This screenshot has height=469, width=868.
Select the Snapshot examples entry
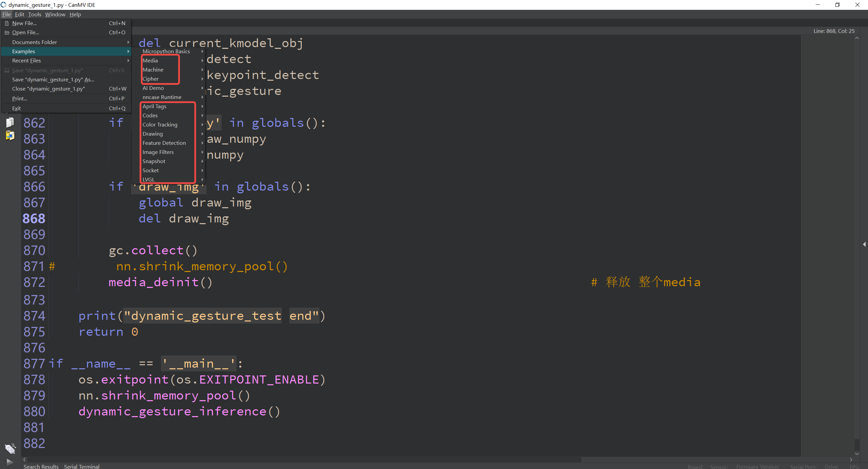click(154, 161)
